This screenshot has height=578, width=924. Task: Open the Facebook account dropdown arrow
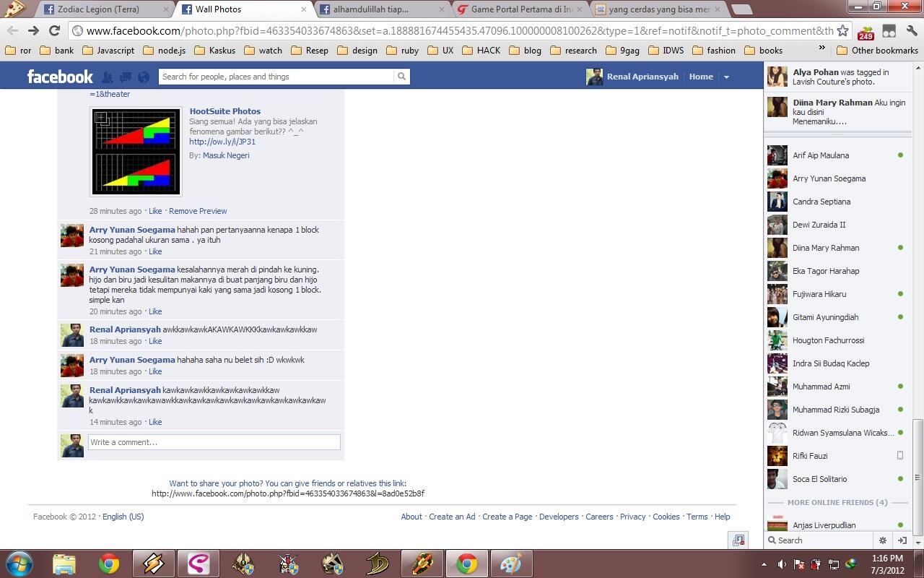coord(726,77)
